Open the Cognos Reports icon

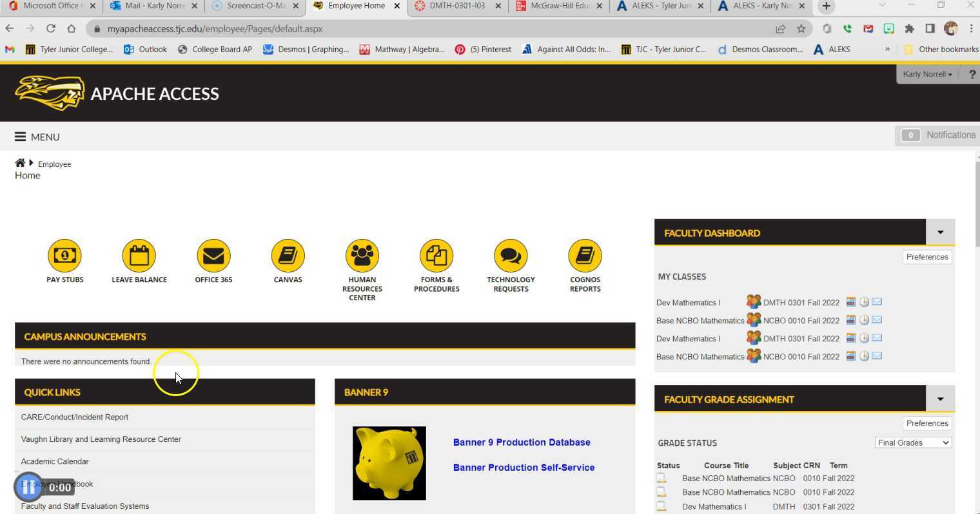pos(585,256)
